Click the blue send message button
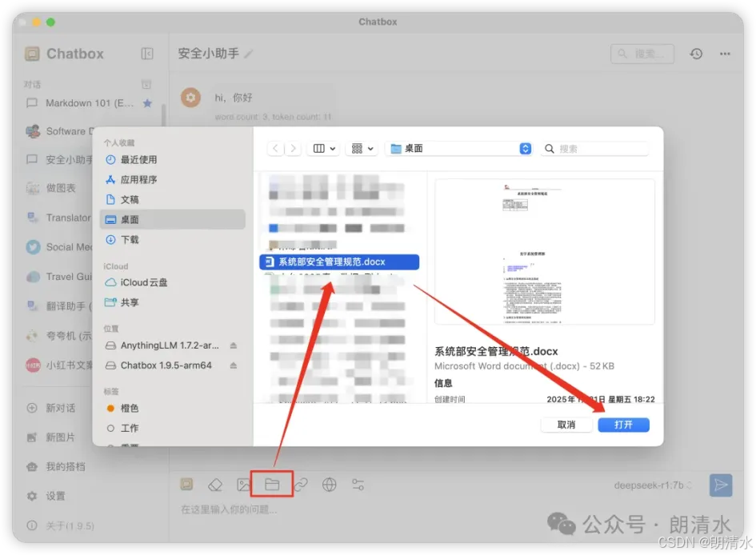Image resolution: width=756 pixels, height=555 pixels. pyautogui.click(x=721, y=485)
